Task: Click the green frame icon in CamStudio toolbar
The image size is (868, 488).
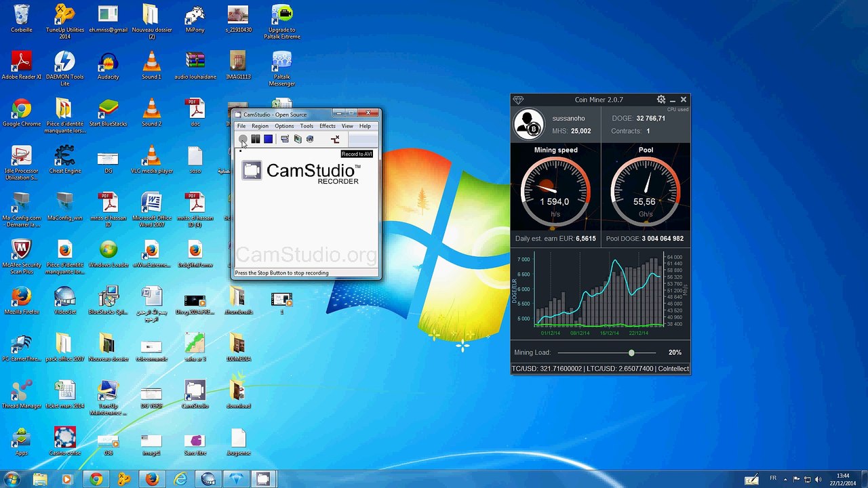Action: coord(298,139)
